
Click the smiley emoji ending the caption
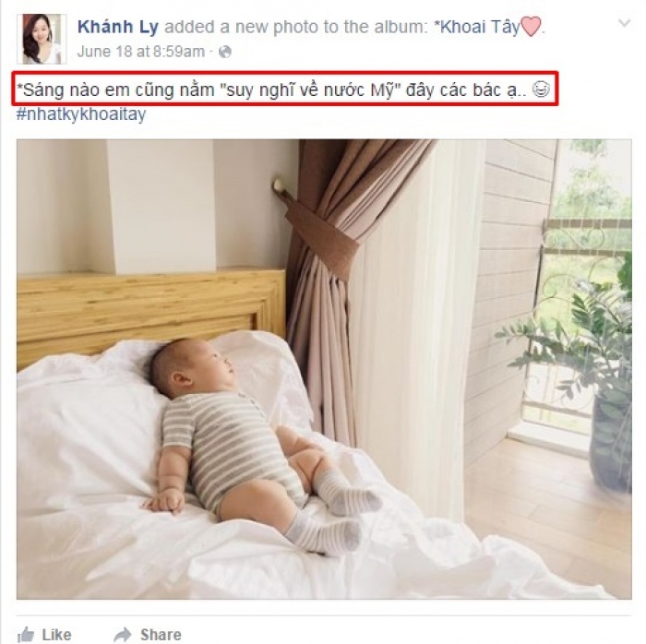pyautogui.click(x=541, y=89)
